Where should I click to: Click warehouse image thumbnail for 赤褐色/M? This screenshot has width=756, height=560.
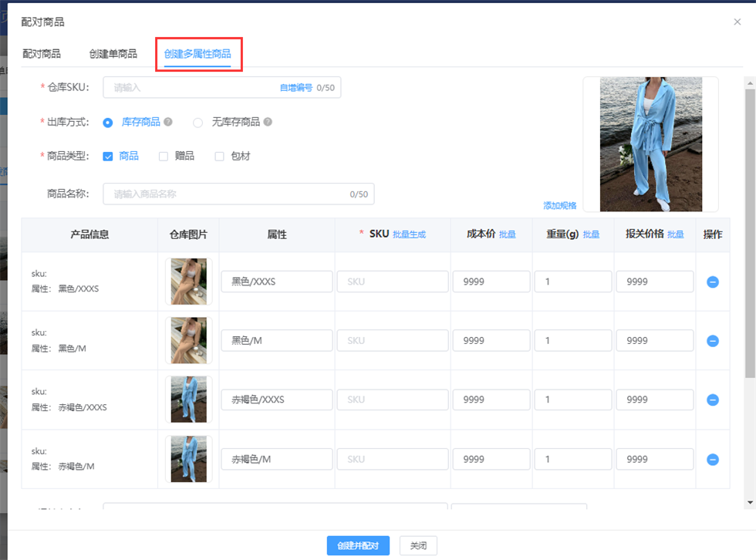coord(189,459)
